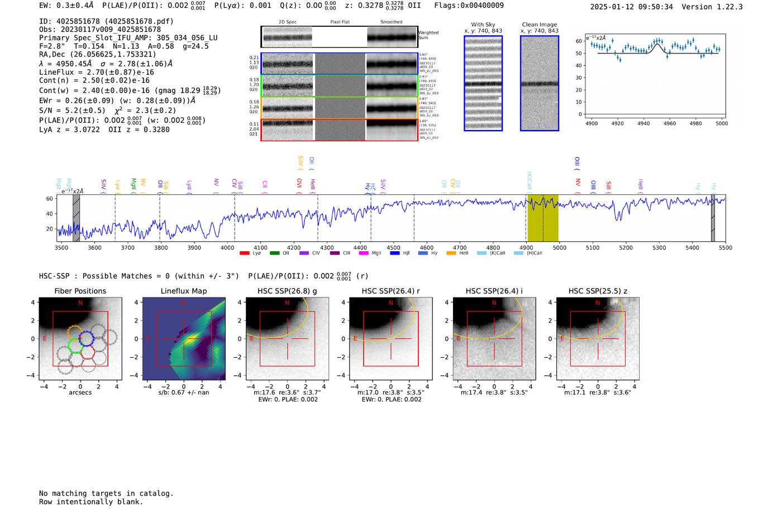Select the red-outlined 2D spectrum fiber row

click(x=340, y=130)
